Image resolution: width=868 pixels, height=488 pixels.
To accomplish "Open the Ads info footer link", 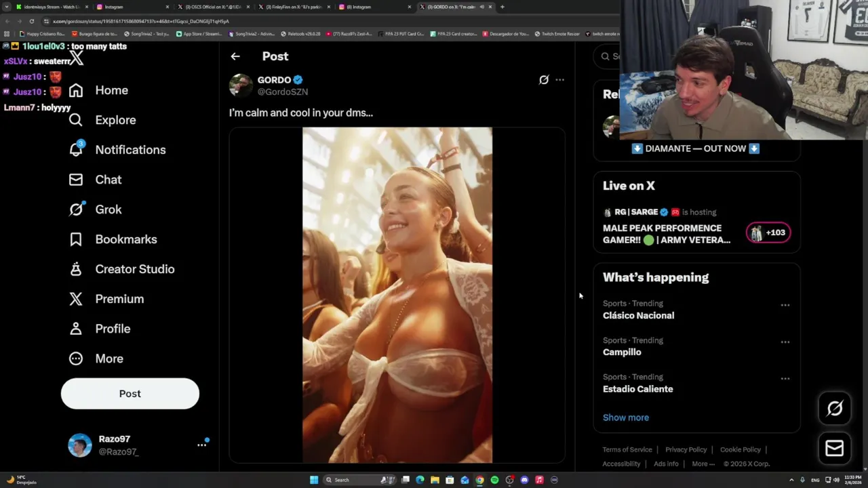I will point(666,464).
